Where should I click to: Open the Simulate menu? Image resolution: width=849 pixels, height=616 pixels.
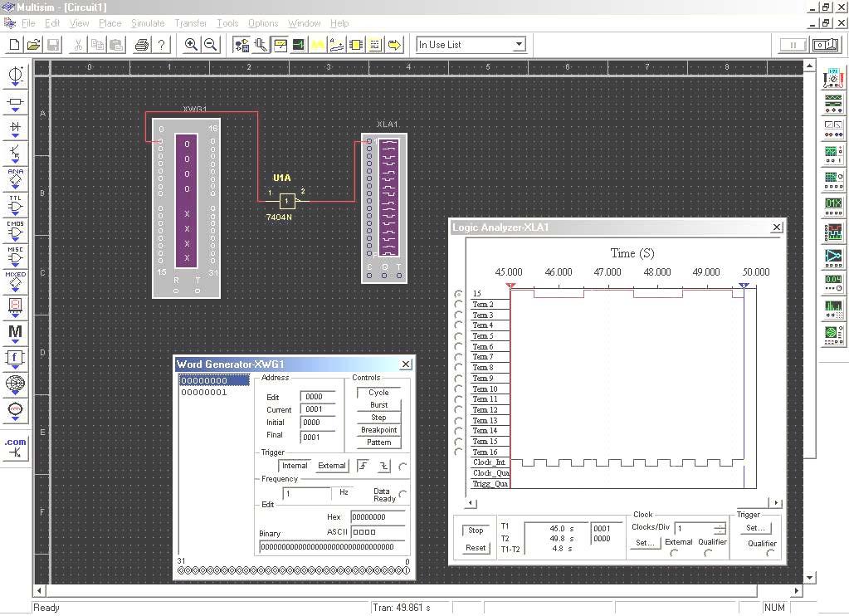148,23
